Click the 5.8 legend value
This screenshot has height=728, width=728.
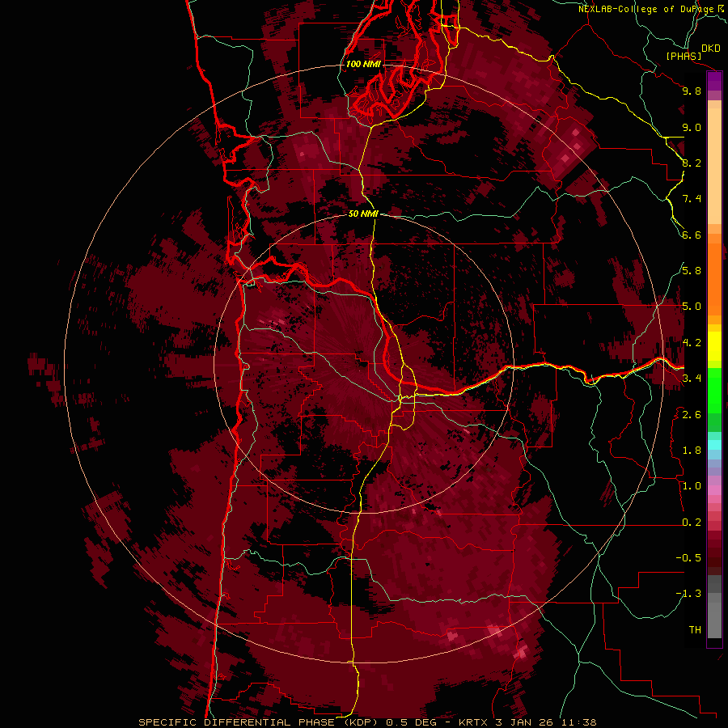[x=692, y=271]
